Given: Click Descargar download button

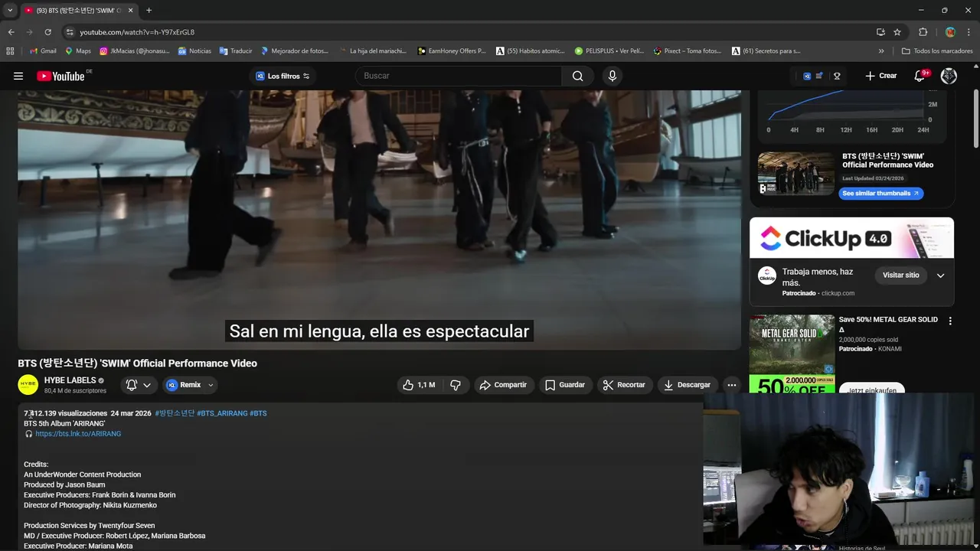Looking at the screenshot, I should pyautogui.click(x=687, y=385).
